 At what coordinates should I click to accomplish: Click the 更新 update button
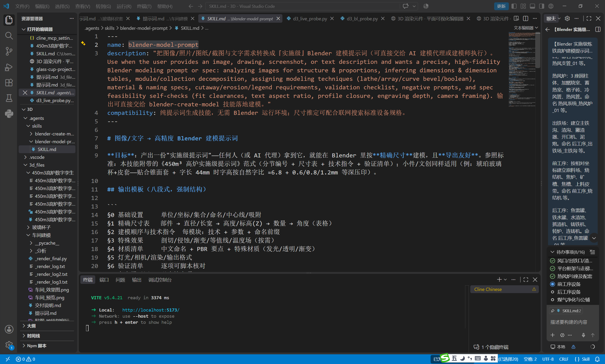pyautogui.click(x=501, y=6)
